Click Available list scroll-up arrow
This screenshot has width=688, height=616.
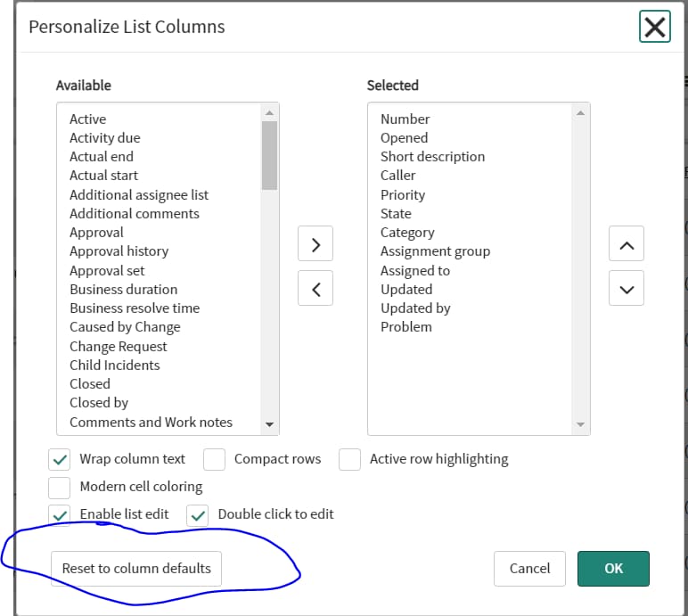269,113
